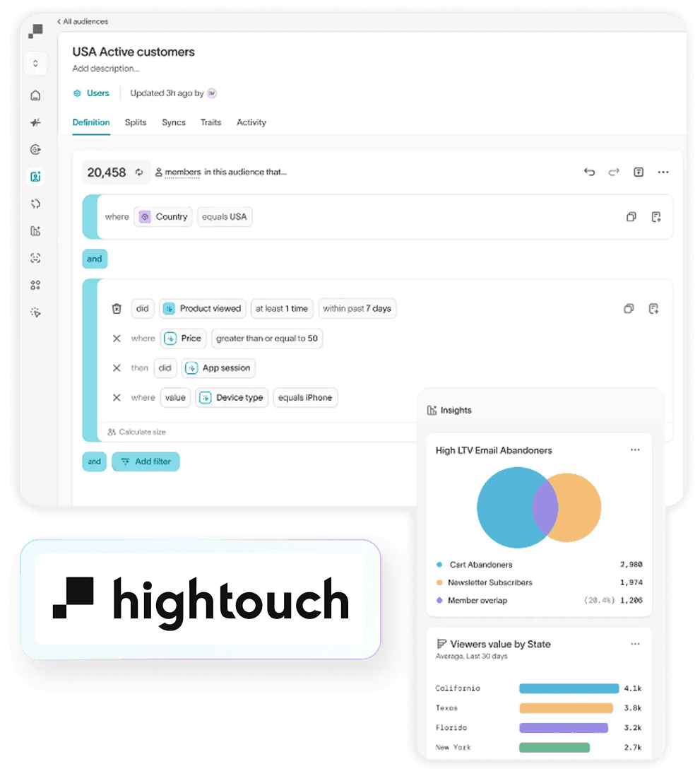Screen dimensions: 700x776
Task: Switch to the Definition tab
Action: pos(91,122)
